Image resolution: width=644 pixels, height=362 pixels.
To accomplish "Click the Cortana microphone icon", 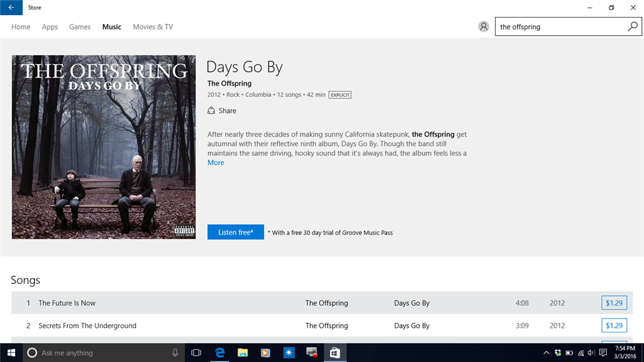I will click(x=175, y=353).
